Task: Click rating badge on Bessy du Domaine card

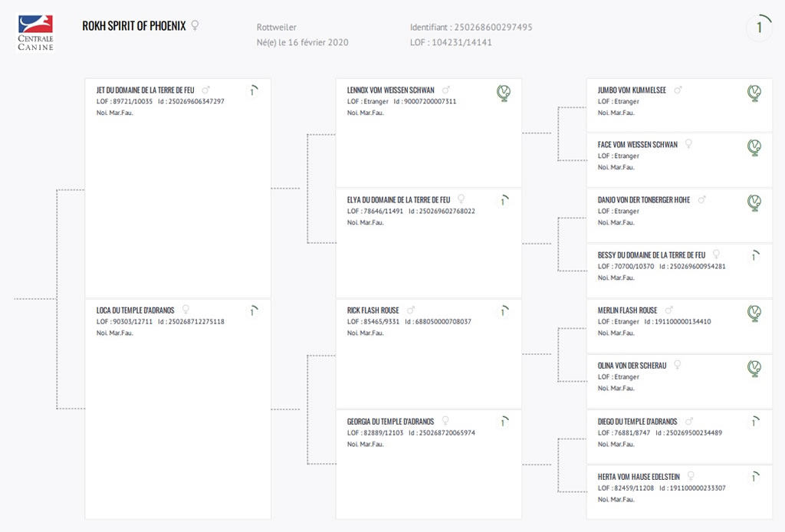Action: click(x=754, y=256)
